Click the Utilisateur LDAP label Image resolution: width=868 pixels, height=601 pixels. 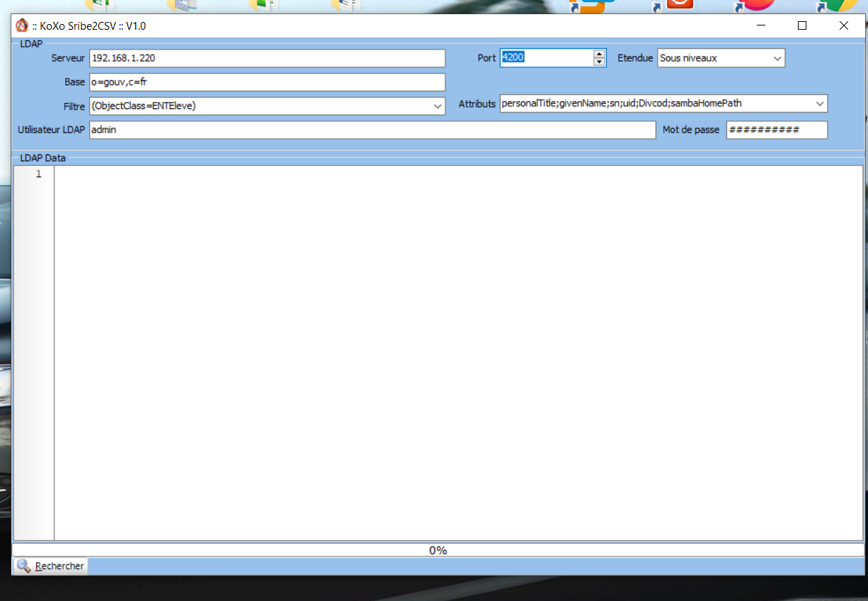point(51,130)
